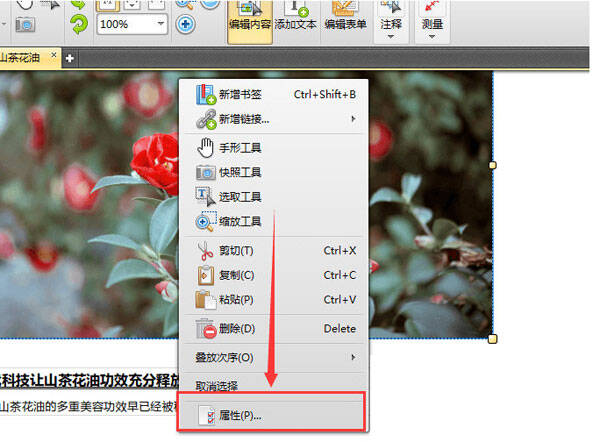This screenshot has width=600, height=442.
Task: Switch to the 山茶花油 document tab
Action: (21, 58)
